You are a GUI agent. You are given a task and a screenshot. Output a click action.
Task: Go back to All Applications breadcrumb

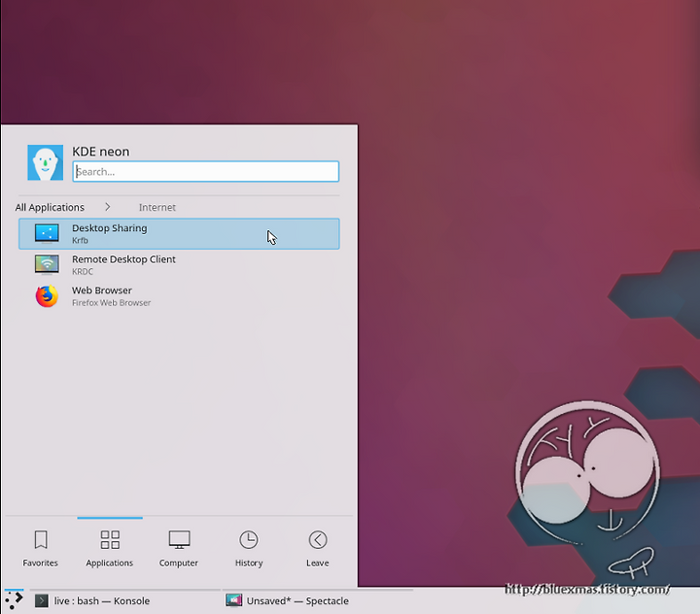pyautogui.click(x=50, y=208)
